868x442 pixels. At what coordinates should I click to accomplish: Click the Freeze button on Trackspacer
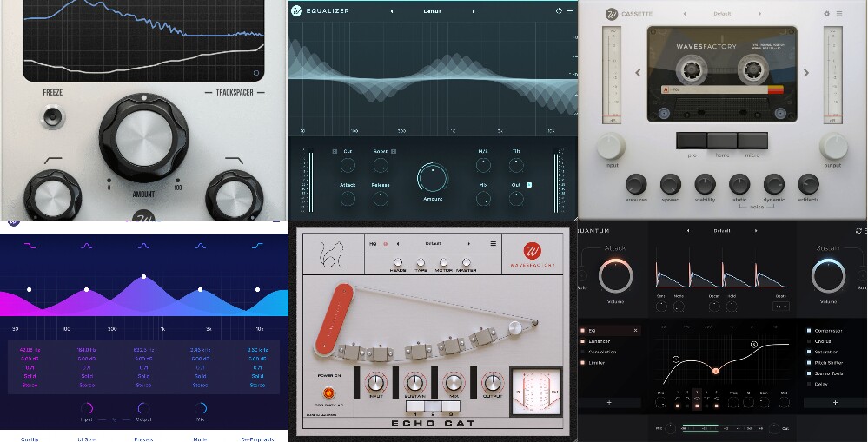pos(53,116)
